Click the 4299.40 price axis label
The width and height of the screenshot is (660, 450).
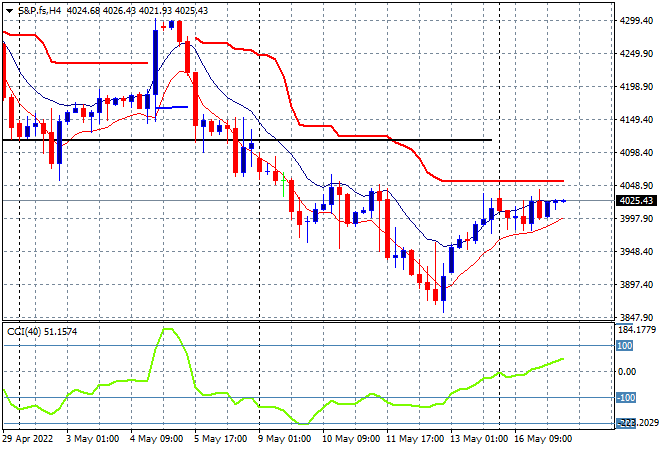coord(636,21)
